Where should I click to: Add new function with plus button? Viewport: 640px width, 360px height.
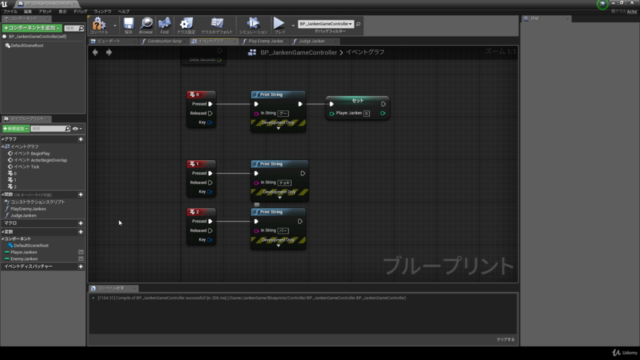click(81, 195)
